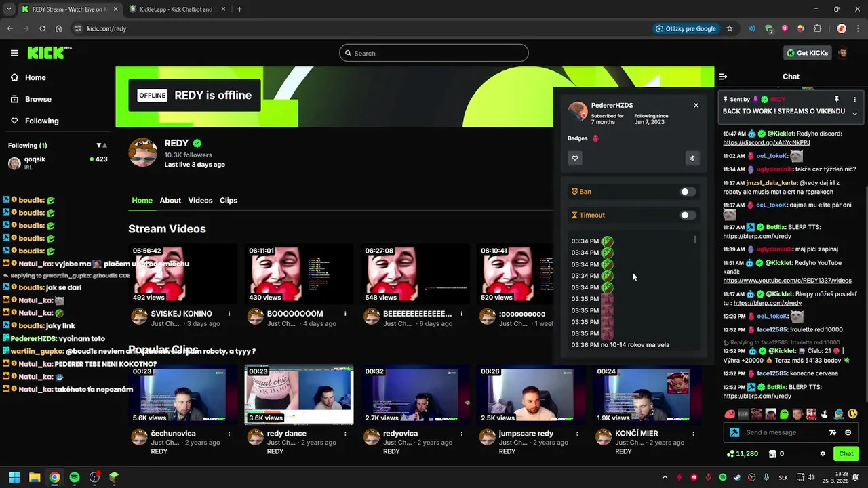
Task: Switch to the About tab
Action: pyautogui.click(x=170, y=201)
